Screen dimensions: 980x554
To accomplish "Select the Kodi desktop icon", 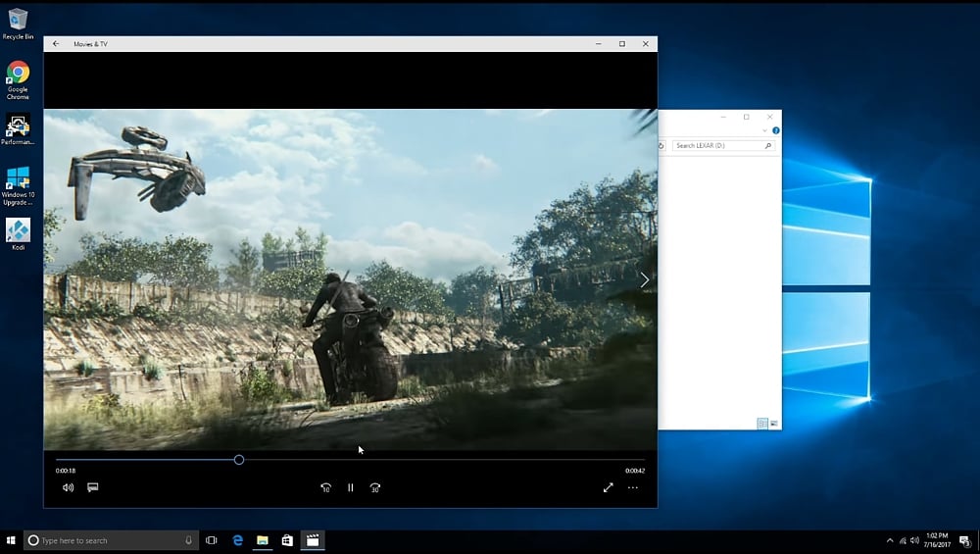I will coord(18,234).
